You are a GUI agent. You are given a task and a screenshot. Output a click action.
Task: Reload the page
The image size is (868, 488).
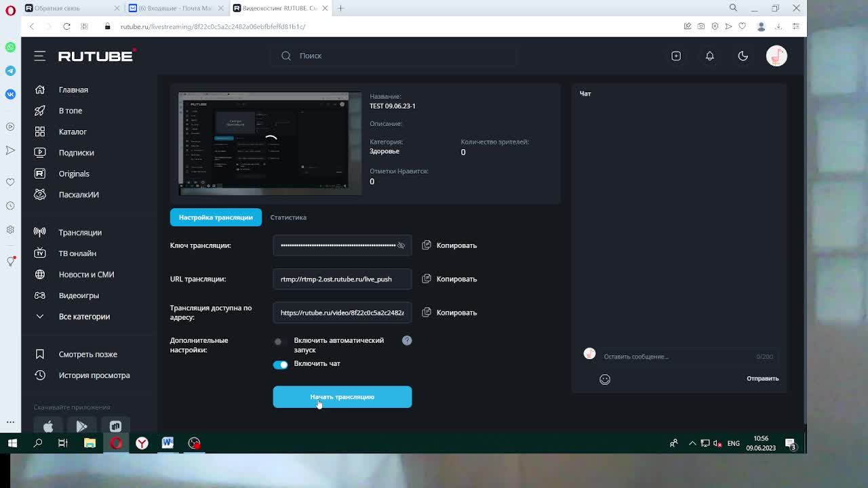coord(66,26)
